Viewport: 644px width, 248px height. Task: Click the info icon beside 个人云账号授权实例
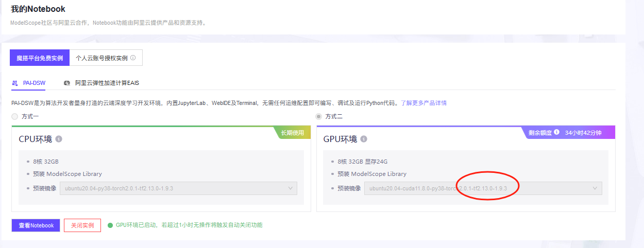pyautogui.click(x=133, y=58)
